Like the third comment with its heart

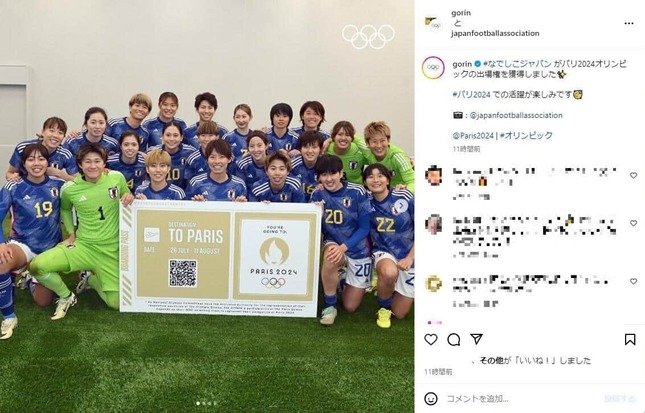[633, 281]
